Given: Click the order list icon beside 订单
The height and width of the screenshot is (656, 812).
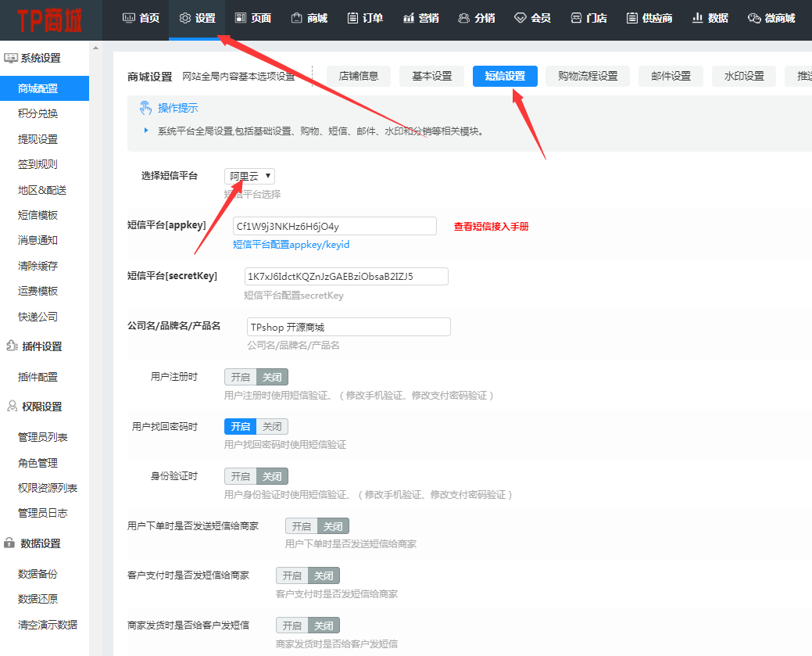Looking at the screenshot, I should pyautogui.click(x=352, y=18).
